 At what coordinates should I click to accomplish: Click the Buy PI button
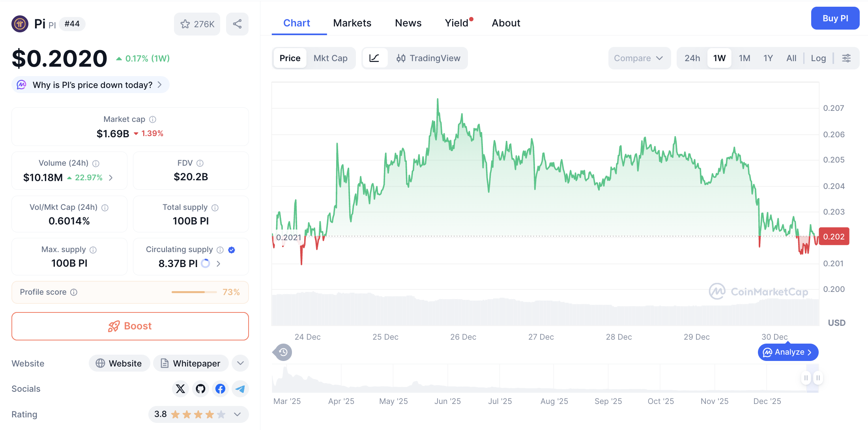(x=835, y=18)
